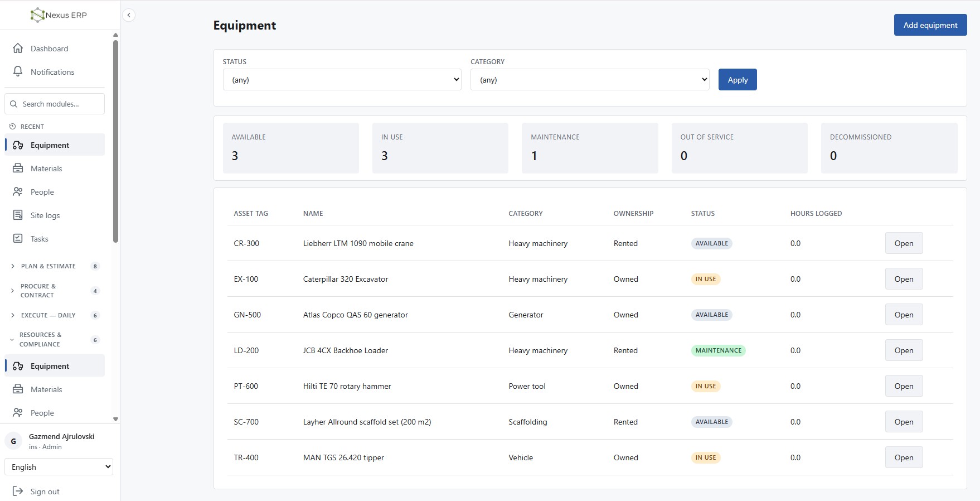
Task: Click the Hours Logged column header
Action: pyautogui.click(x=816, y=214)
